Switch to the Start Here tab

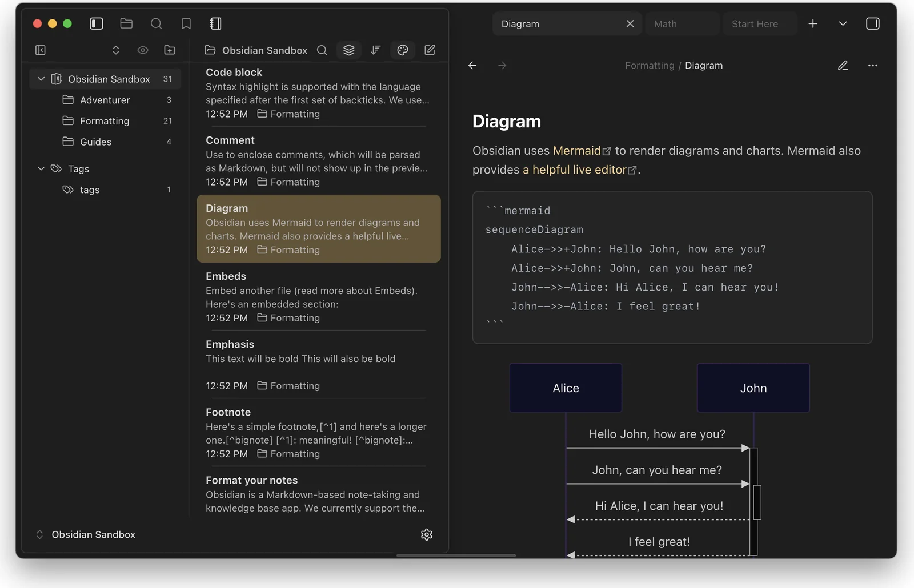click(x=759, y=24)
